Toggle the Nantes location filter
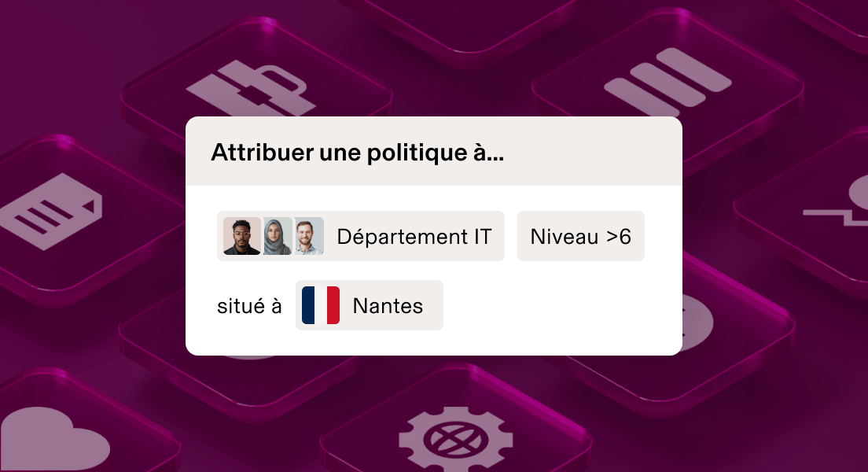Viewport: 868px width, 472px height. coord(369,305)
